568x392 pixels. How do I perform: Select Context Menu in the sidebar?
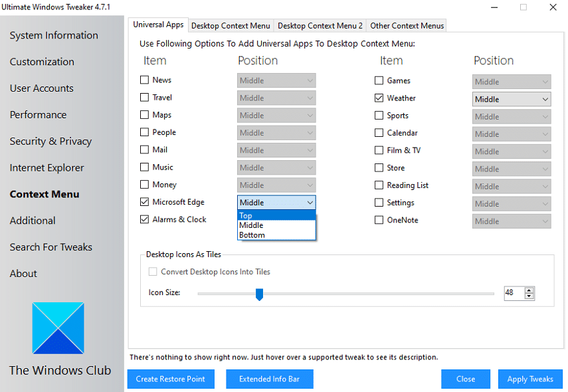click(45, 194)
